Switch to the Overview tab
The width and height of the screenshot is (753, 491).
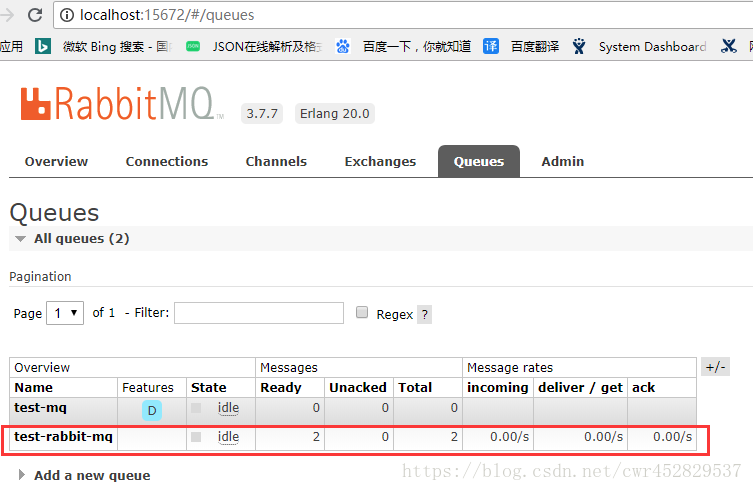point(56,161)
